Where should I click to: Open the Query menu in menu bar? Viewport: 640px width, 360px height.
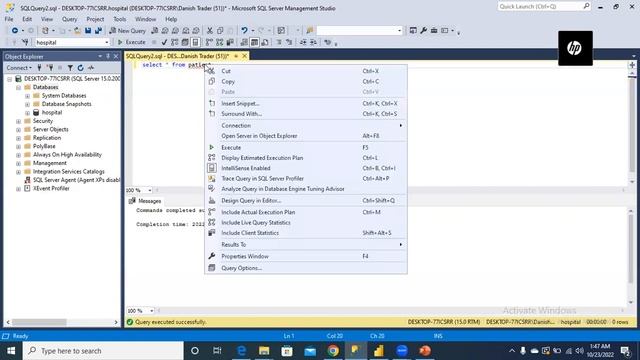69,19
